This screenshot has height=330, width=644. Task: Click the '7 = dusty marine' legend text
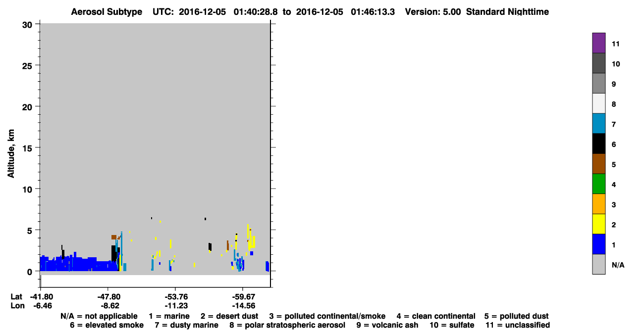[x=186, y=325]
